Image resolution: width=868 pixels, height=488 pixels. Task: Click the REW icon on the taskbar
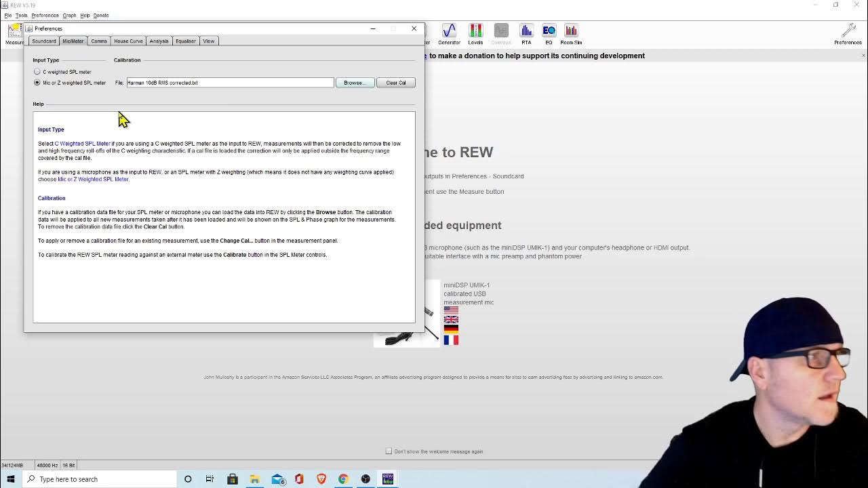388,479
